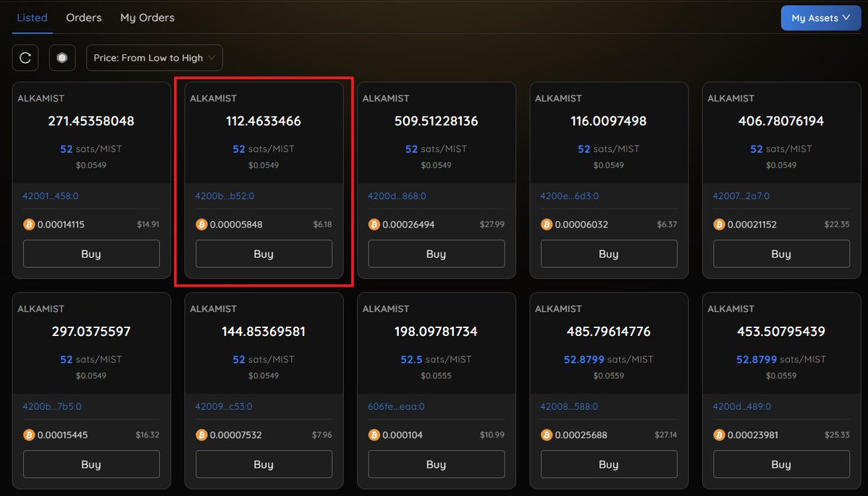Buy the 406.78076194 ALKAMIST listing

point(781,253)
